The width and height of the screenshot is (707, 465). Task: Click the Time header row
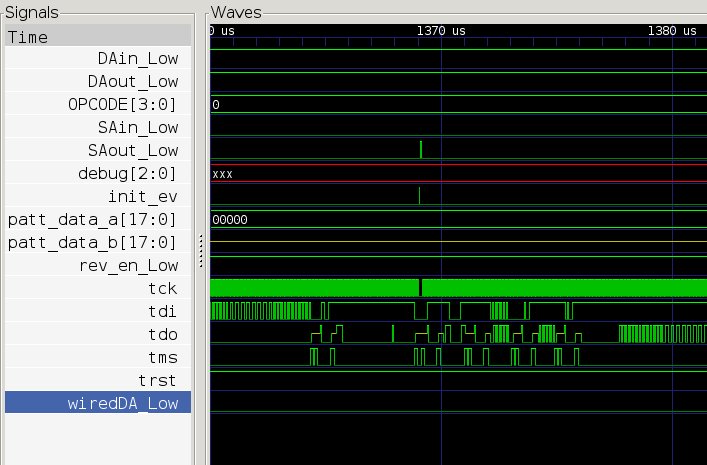98,36
